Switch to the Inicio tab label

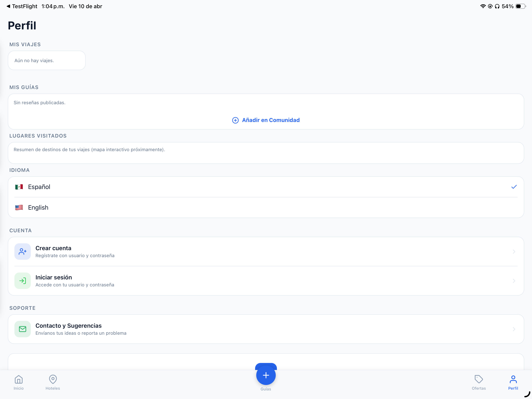tap(18, 388)
